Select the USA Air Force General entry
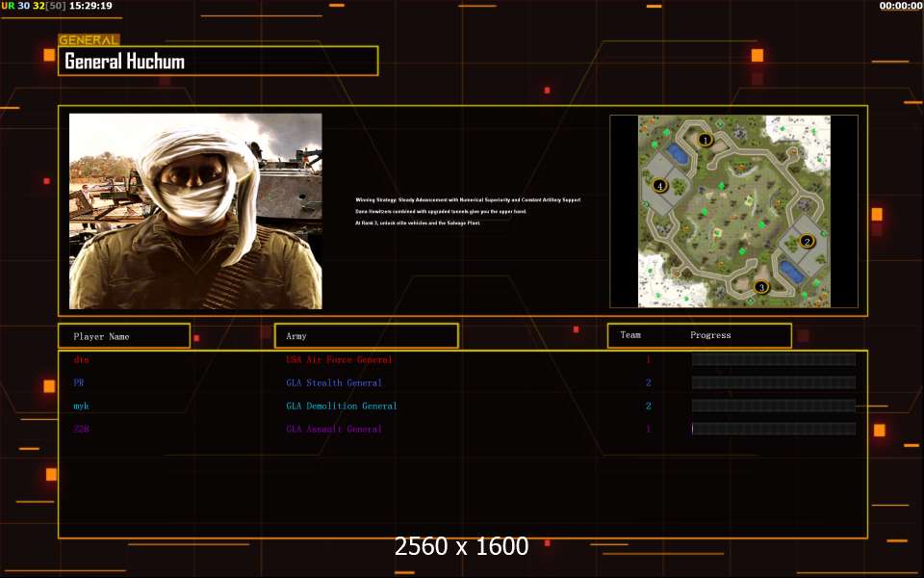The height and width of the screenshot is (578, 924). (339, 359)
